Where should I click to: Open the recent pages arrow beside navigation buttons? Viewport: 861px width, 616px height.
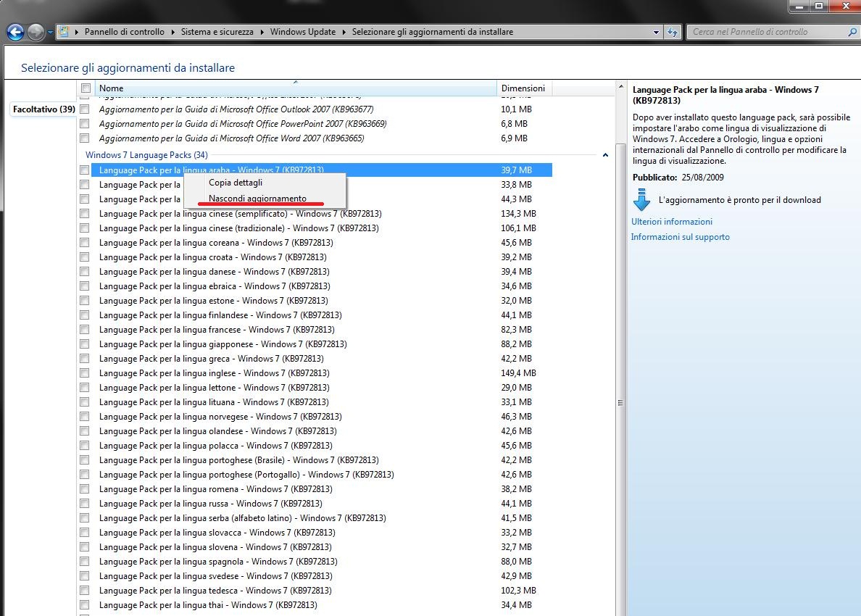pos(50,33)
